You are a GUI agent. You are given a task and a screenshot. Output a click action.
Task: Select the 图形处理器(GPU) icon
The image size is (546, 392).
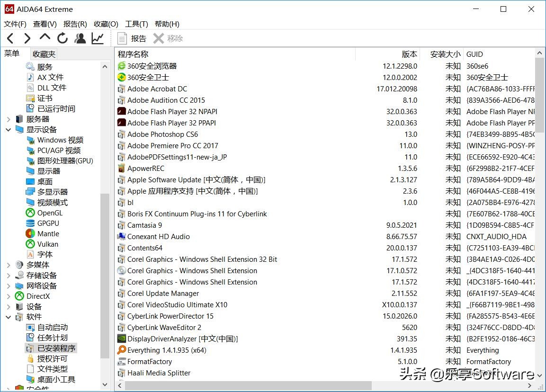click(30, 161)
